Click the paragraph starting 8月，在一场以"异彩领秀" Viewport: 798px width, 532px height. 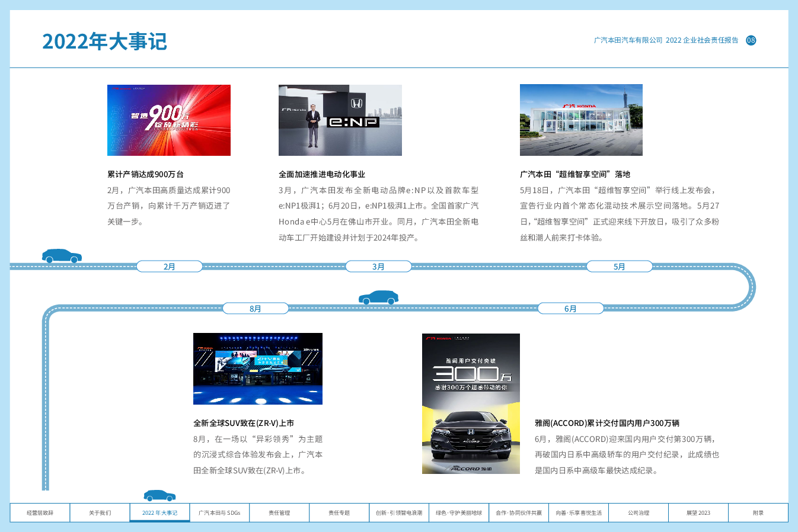click(x=258, y=455)
